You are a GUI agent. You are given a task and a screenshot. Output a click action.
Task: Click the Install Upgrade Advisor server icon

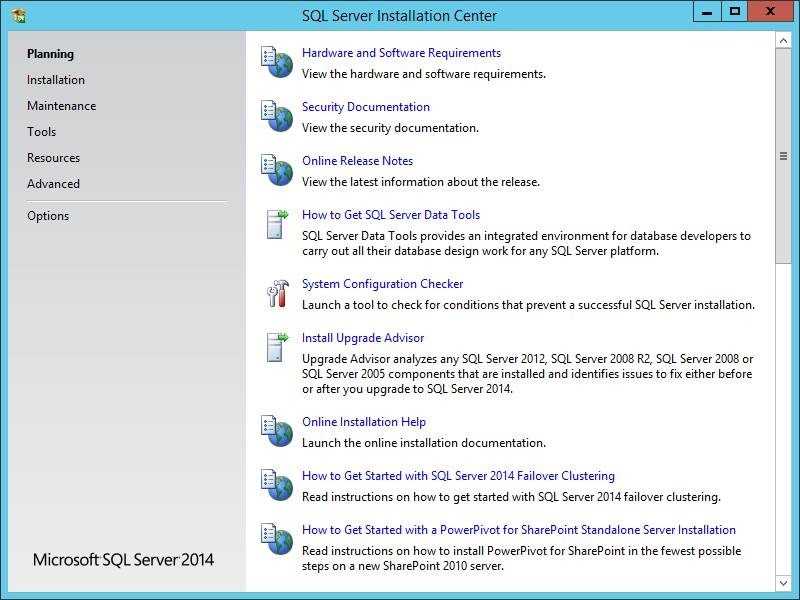click(277, 347)
